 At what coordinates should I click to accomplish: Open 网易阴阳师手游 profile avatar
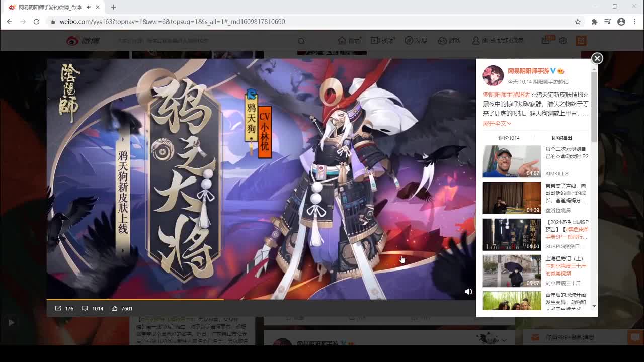(x=493, y=75)
